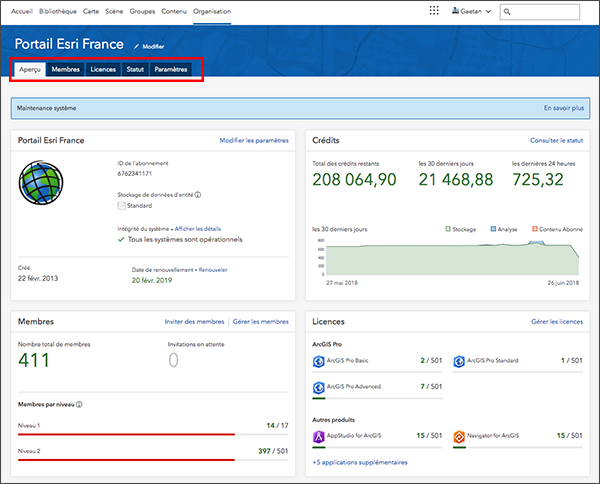Click the 725,32 credits value
Screen dimensions: 600x484
tap(538, 179)
